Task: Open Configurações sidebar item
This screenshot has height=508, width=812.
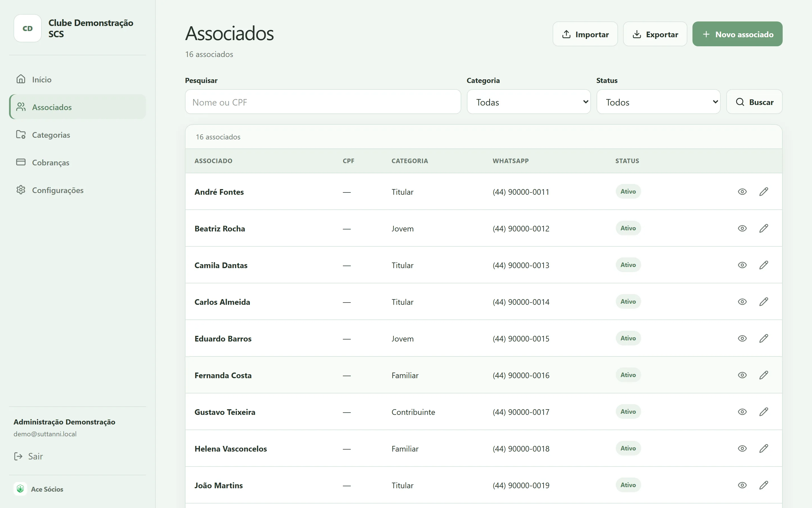Action: pos(78,190)
